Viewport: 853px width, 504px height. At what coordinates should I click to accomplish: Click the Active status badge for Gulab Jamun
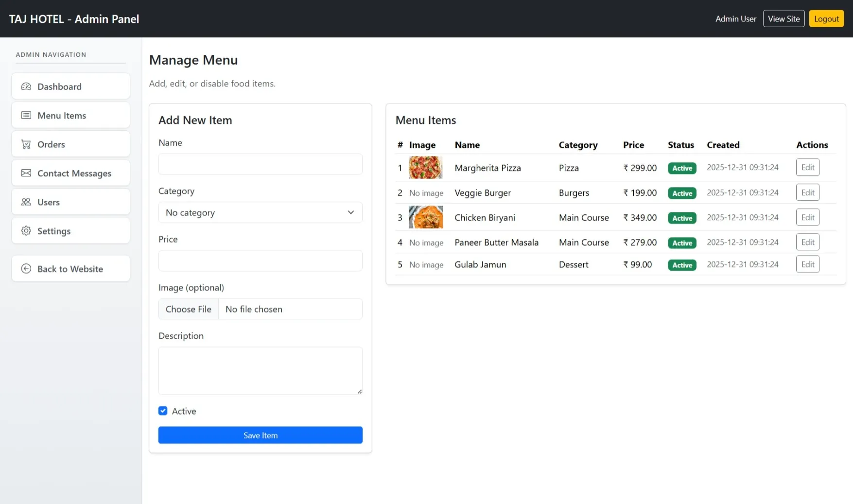pyautogui.click(x=681, y=265)
